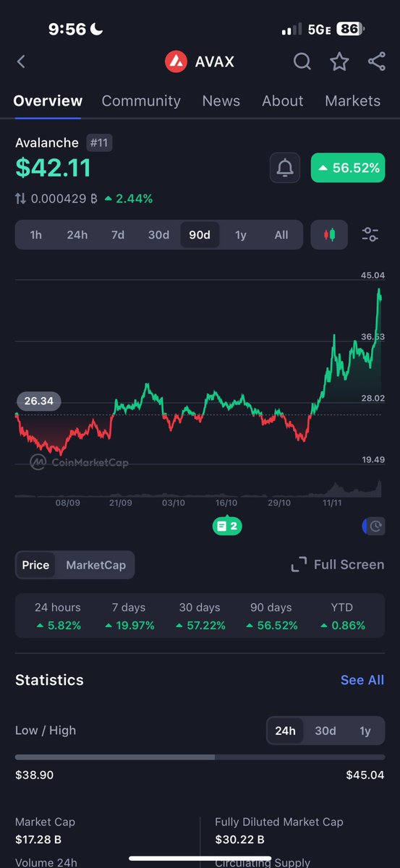This screenshot has height=868, width=400.
Task: Show 24h Low / High range
Action: pos(286,731)
